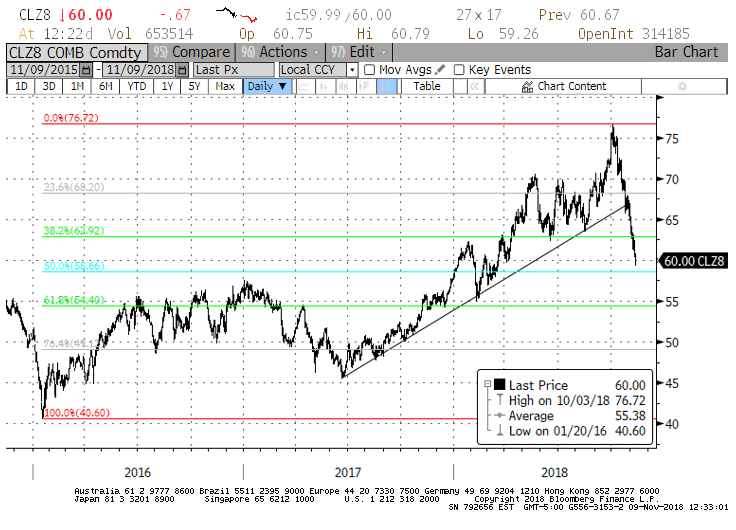736x530 pixels.
Task: Click the 50.0%(58.66) Fibonacci level label
Action: coord(74,266)
